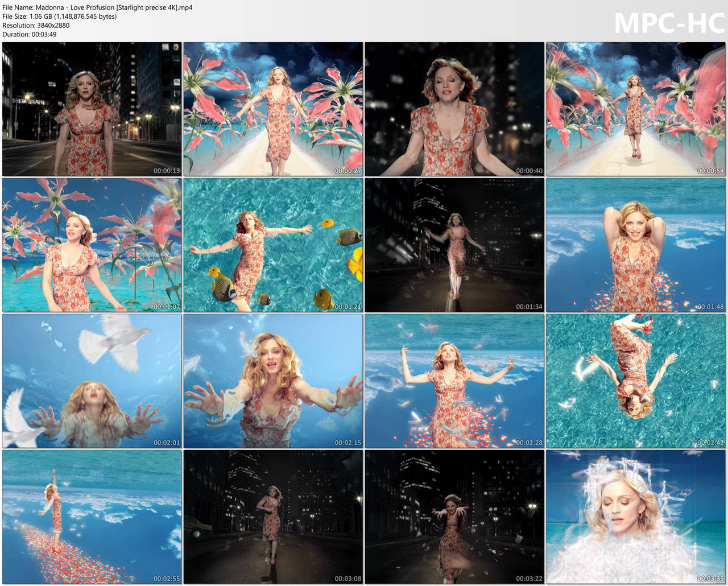
Task: Select the thumbnail stamped 00:01:07
Action: (x=92, y=245)
